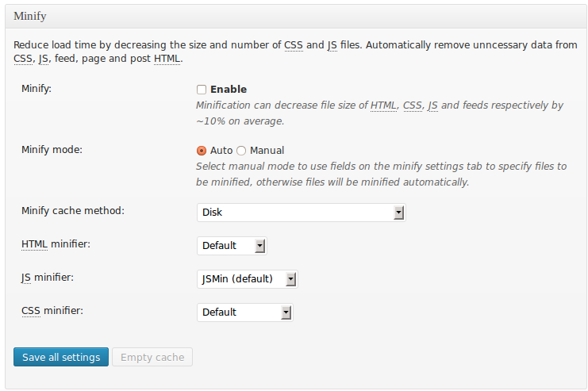Expand the CSS minifier dropdown
This screenshot has height=391, width=588.
pyautogui.click(x=244, y=312)
